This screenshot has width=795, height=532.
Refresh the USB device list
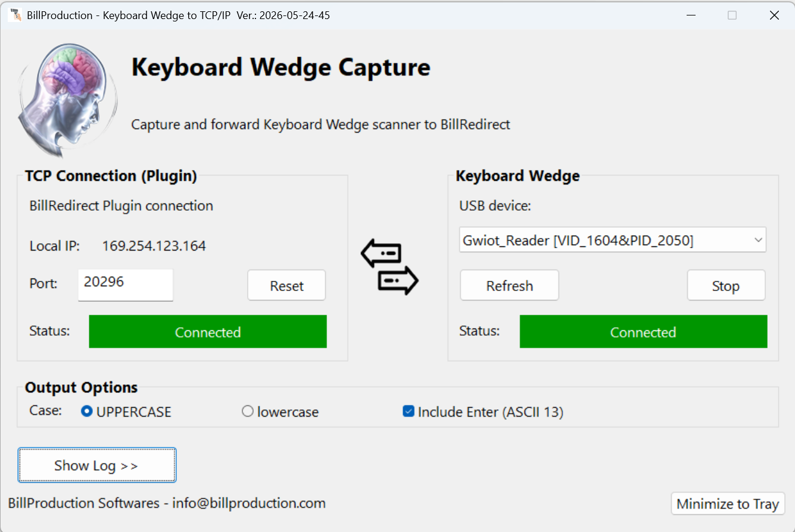pyautogui.click(x=509, y=286)
